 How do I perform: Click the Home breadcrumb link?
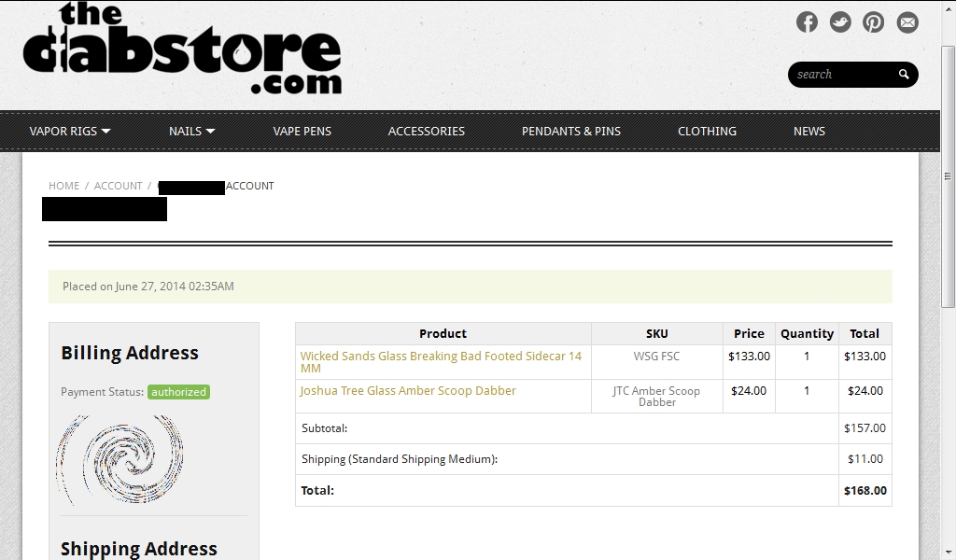[64, 186]
